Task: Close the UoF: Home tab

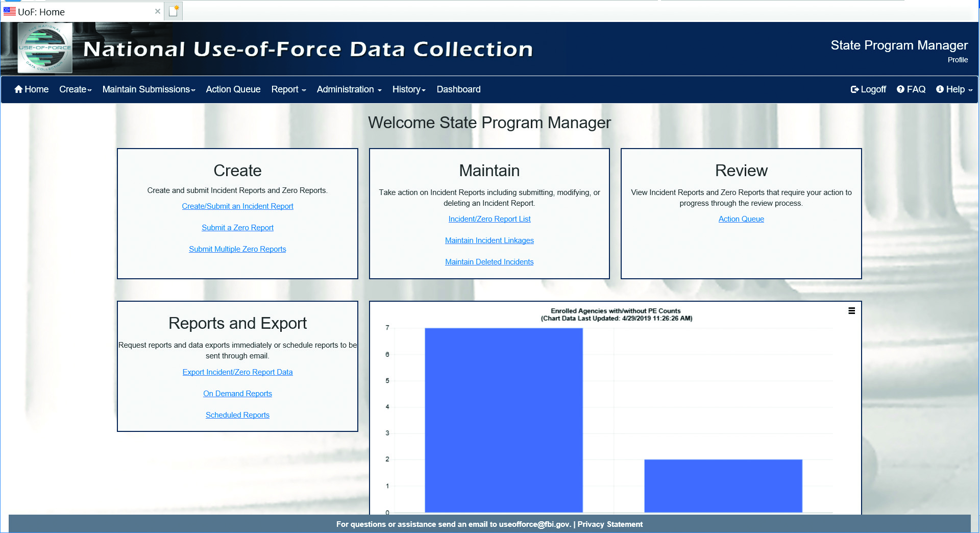Action: (158, 11)
